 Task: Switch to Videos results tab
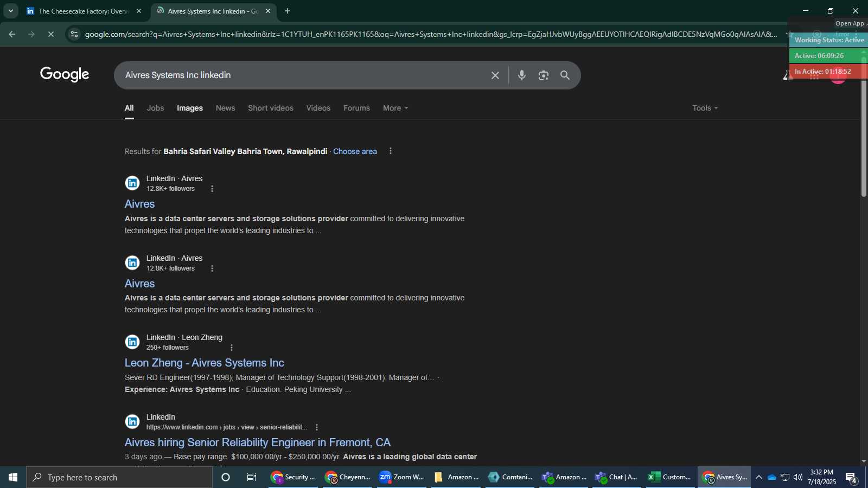[318, 108]
